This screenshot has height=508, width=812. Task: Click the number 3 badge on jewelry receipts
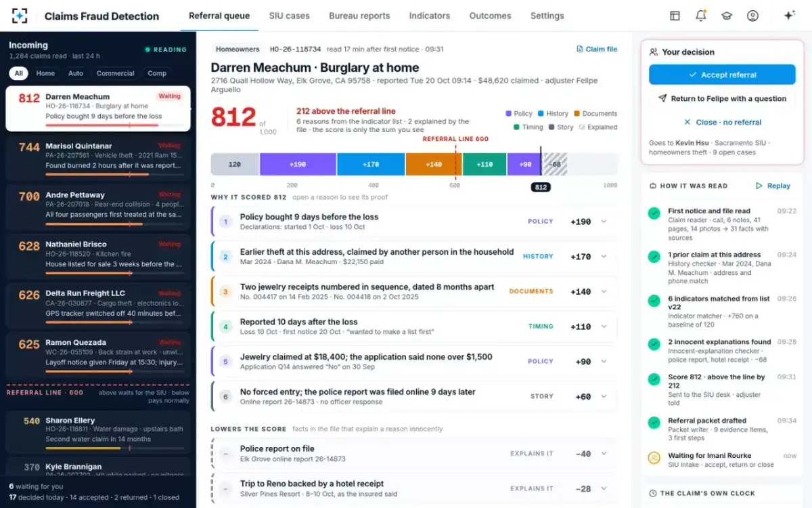[x=227, y=291]
